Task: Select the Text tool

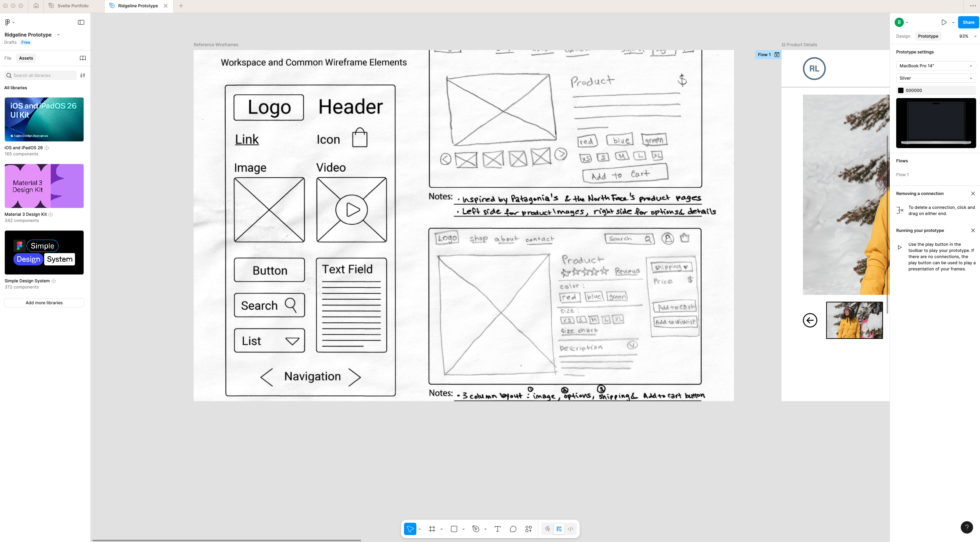Action: (497, 529)
